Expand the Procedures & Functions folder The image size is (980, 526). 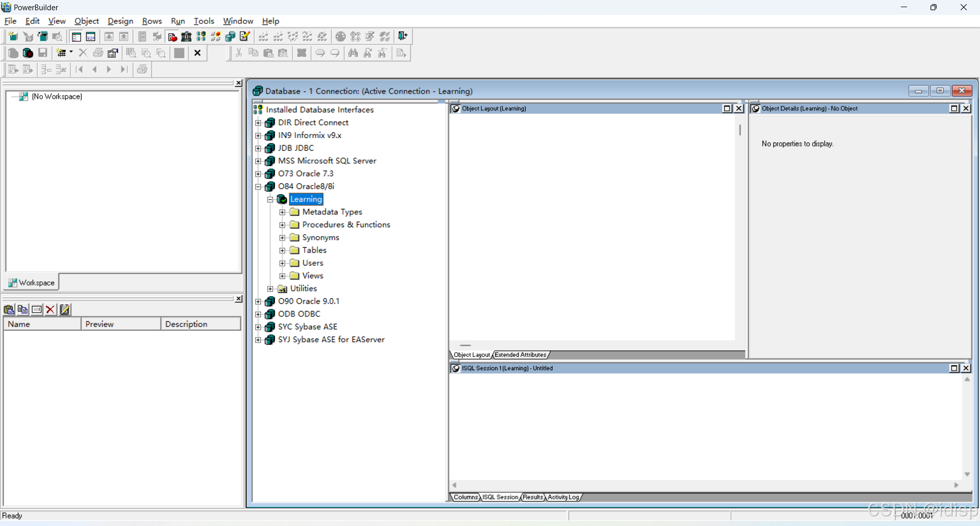click(282, 225)
